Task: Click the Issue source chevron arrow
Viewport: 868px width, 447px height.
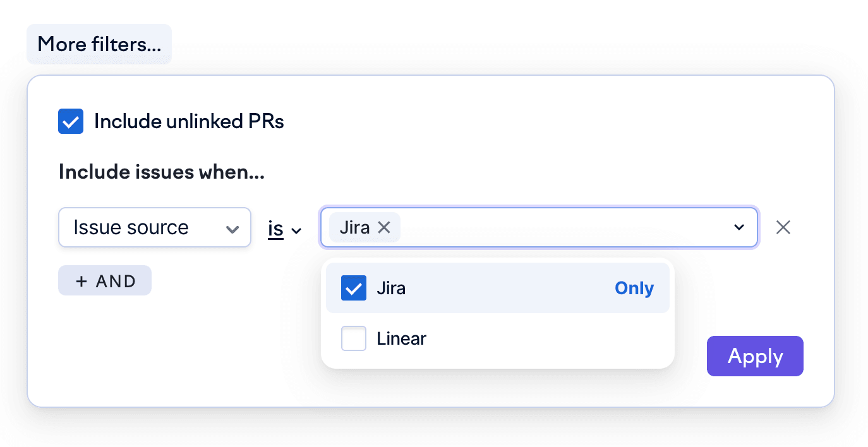Action: pyautogui.click(x=232, y=229)
